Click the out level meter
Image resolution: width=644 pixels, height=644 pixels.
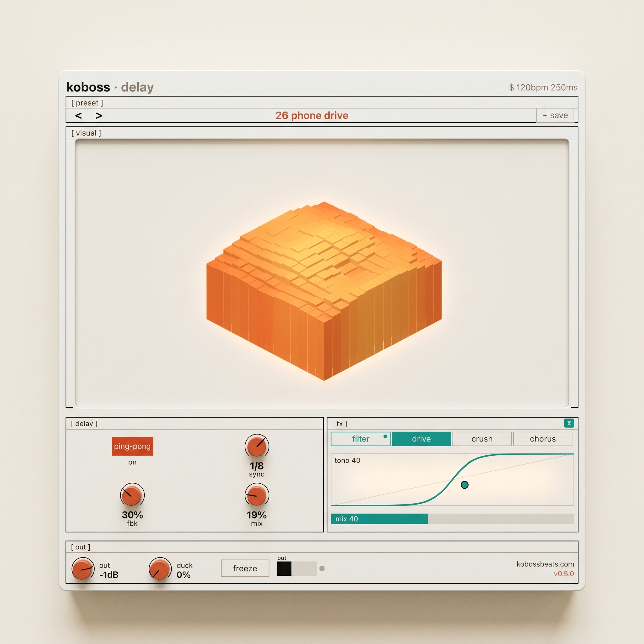[297, 569]
